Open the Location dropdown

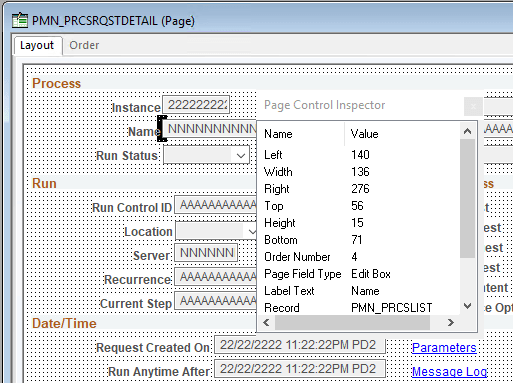(251, 231)
